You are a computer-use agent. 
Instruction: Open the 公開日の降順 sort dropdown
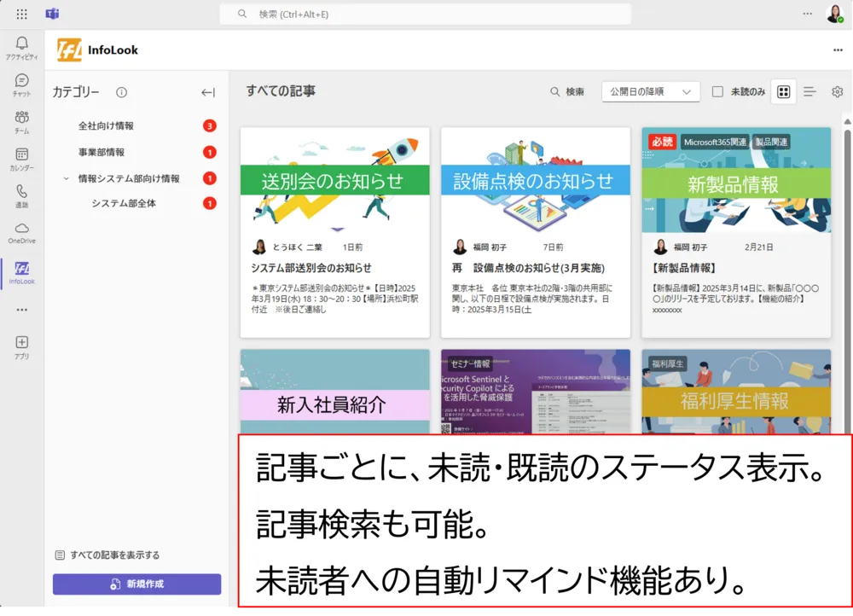coord(650,92)
